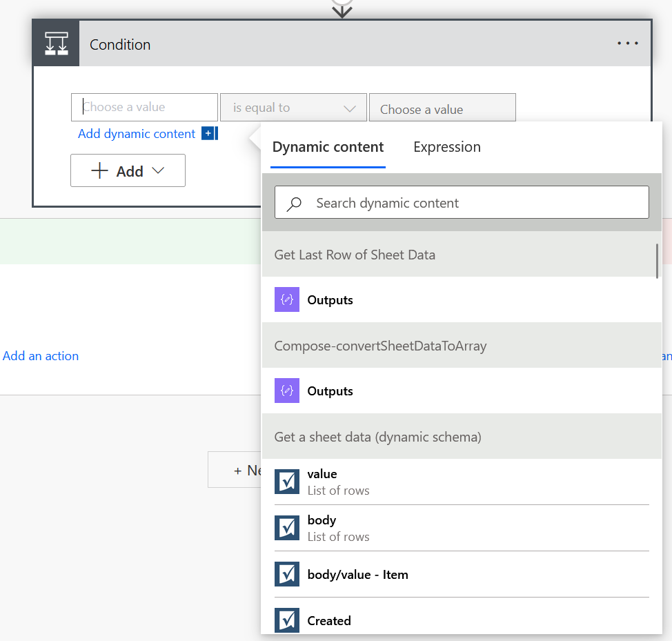Screen dimensions: 672x641
Task: Open the 'is equal to' operator dropdown
Action: [x=293, y=108]
